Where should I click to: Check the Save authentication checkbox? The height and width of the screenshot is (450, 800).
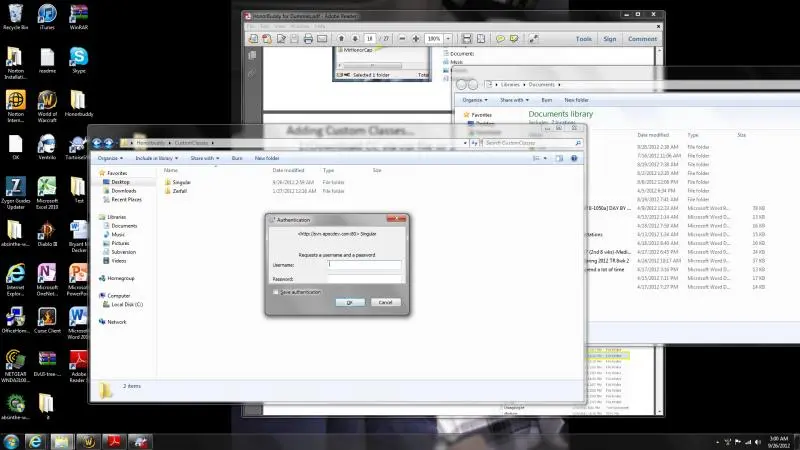pos(275,291)
